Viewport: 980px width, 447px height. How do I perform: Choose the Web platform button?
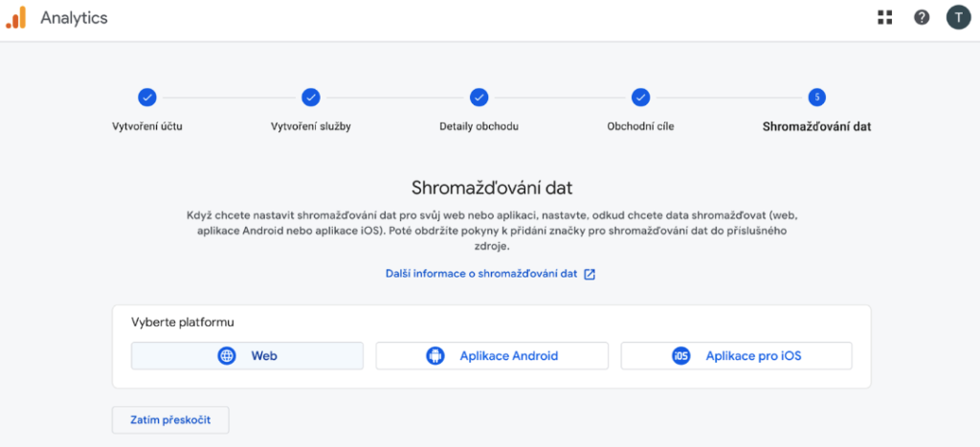point(247,356)
